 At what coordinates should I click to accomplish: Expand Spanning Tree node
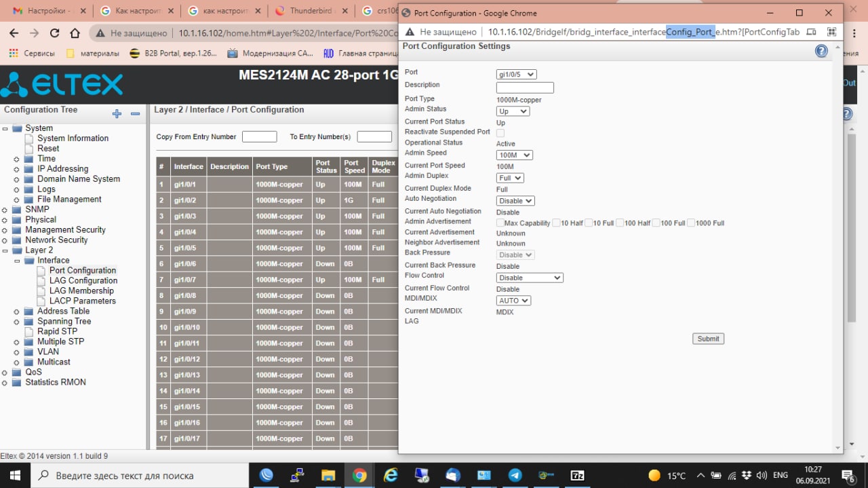tap(17, 322)
